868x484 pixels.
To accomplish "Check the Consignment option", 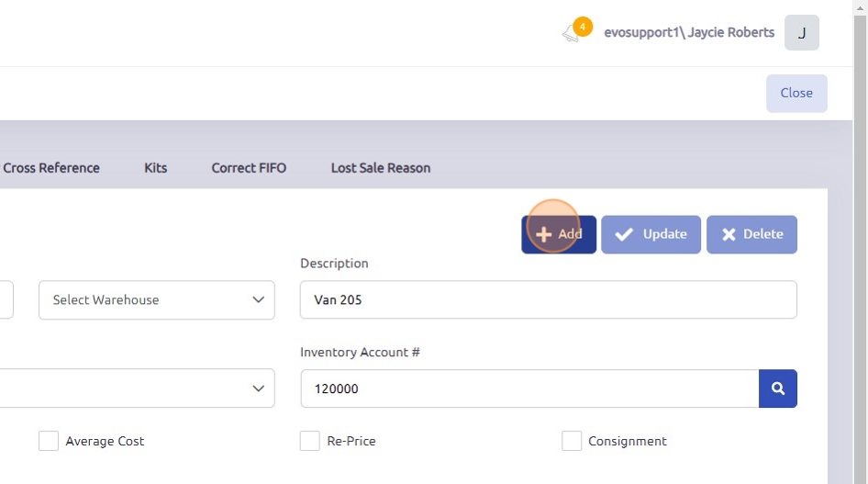I will pos(572,441).
